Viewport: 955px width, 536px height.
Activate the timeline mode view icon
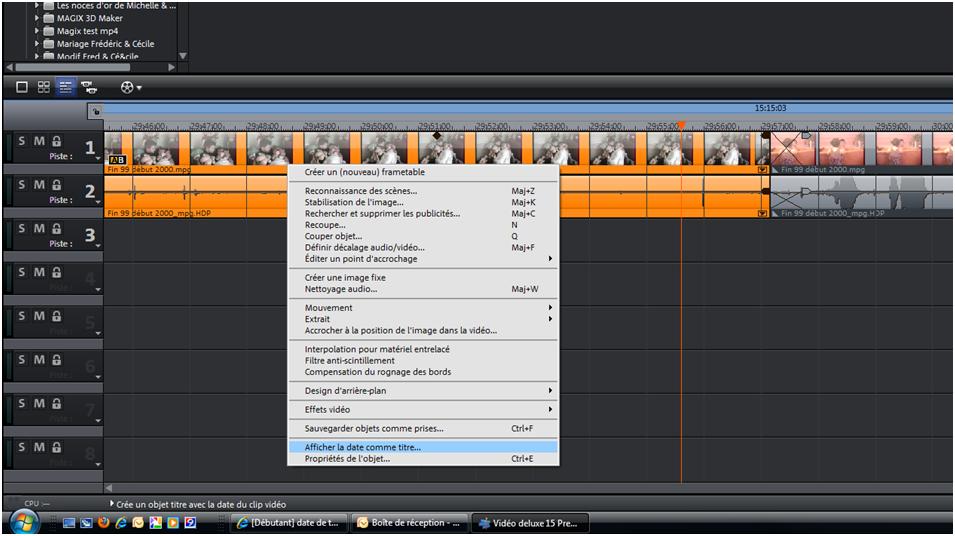[x=66, y=87]
